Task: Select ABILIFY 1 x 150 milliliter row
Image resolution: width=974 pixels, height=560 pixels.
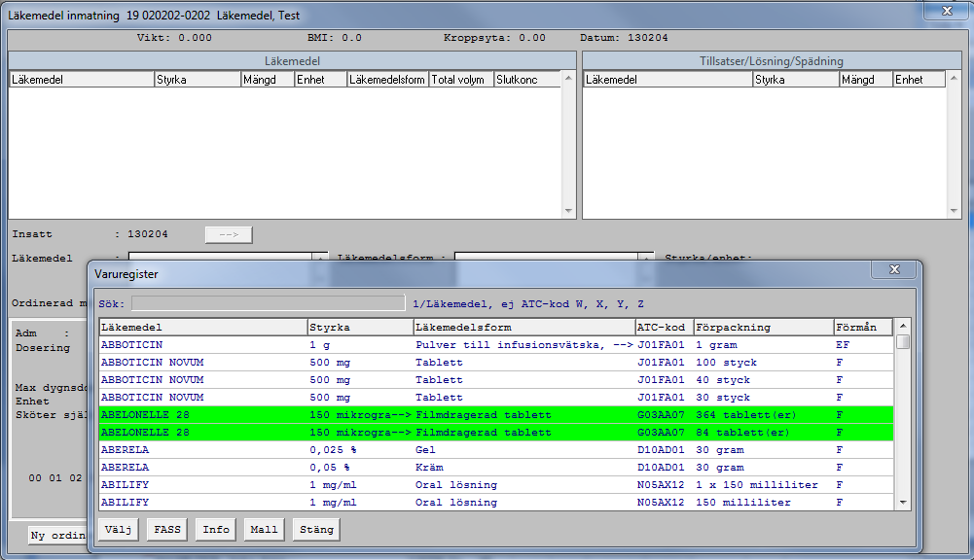Action: (x=495, y=484)
